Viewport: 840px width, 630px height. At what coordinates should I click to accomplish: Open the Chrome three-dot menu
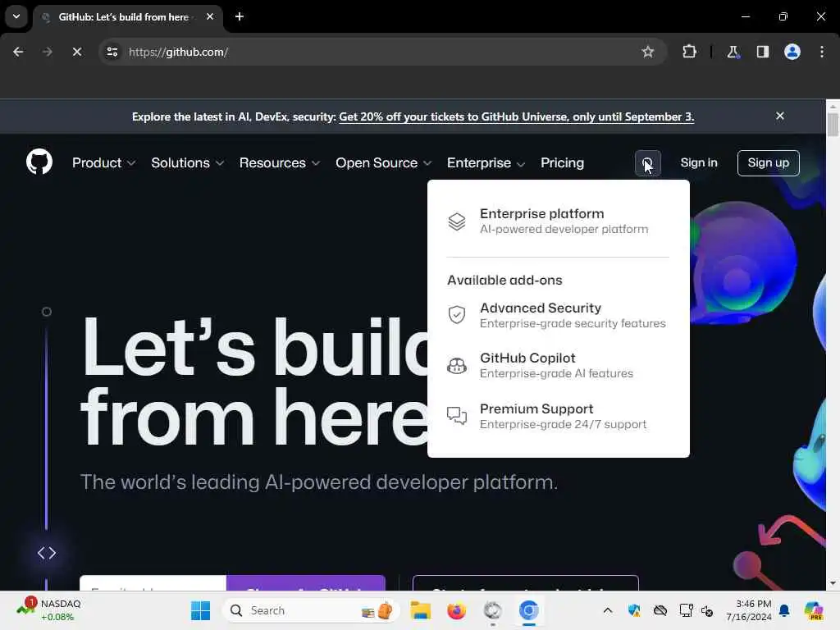[x=821, y=52]
